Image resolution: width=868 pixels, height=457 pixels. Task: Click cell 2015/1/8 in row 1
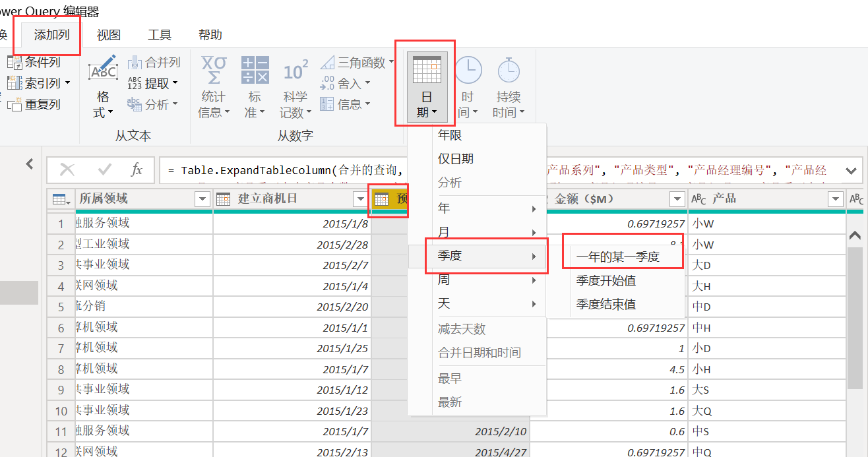(292, 224)
